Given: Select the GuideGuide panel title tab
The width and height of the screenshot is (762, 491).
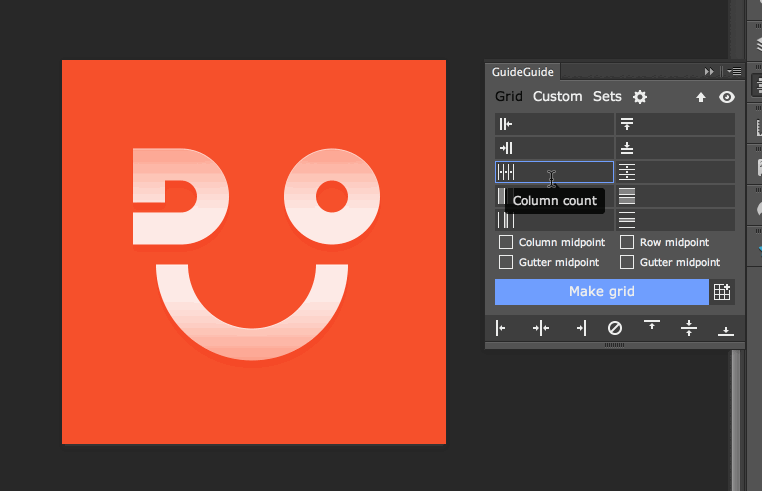Looking at the screenshot, I should tap(523, 72).
